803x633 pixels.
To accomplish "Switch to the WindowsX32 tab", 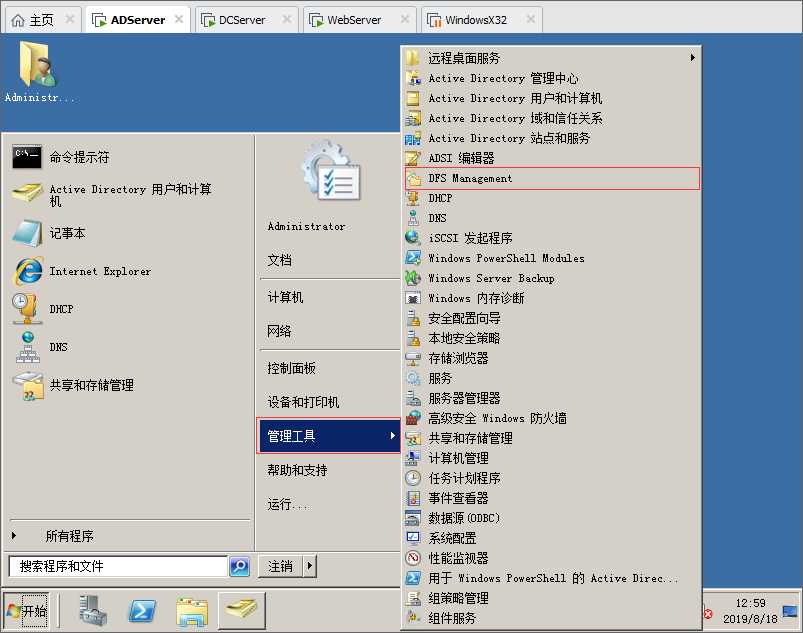I will click(x=481, y=20).
